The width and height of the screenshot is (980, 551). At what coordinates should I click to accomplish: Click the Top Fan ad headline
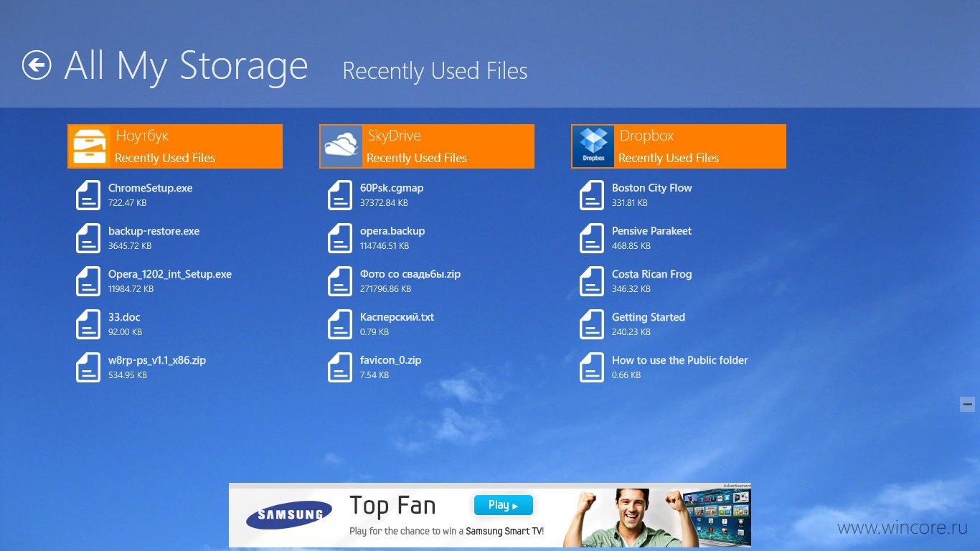coord(392,507)
